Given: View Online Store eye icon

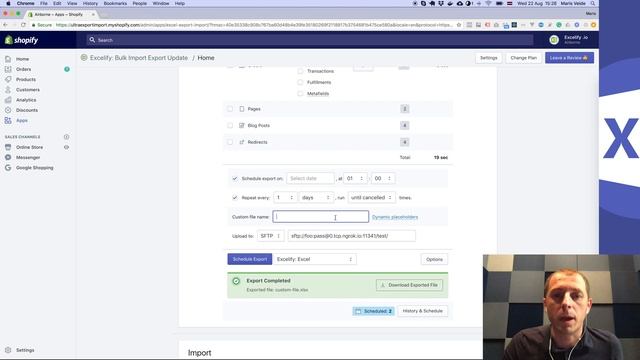Looking at the screenshot, I should coord(66,147).
